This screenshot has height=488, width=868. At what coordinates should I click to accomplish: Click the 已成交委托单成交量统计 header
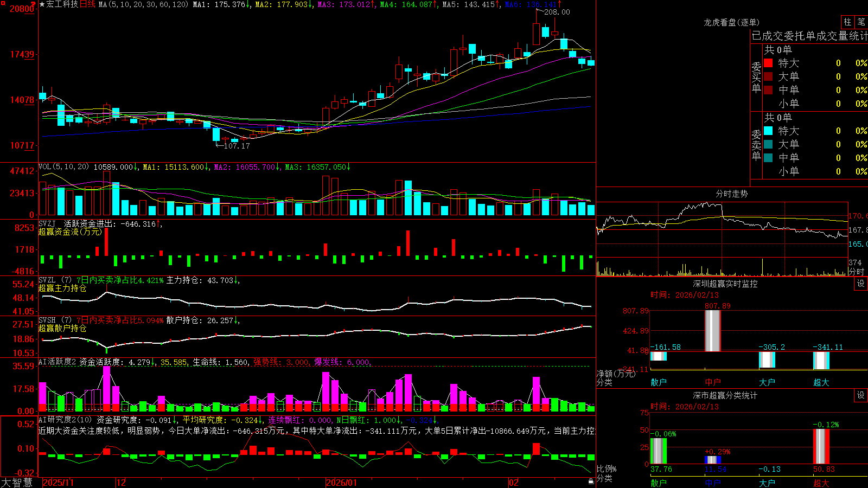coord(809,36)
